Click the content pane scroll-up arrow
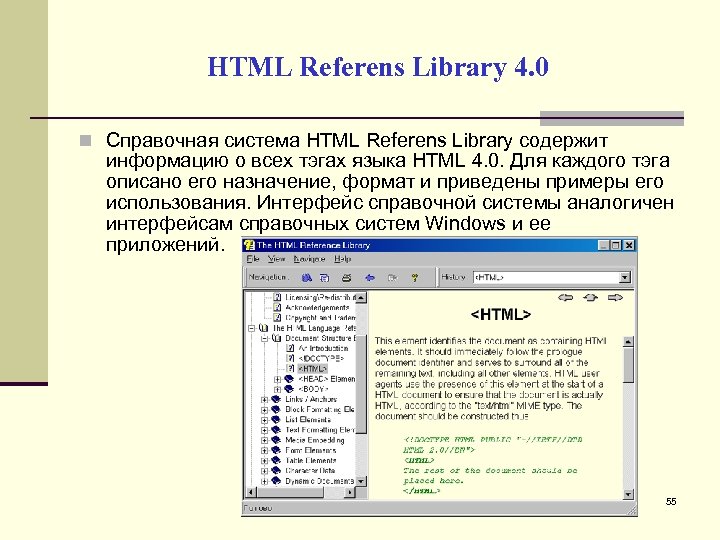 pyautogui.click(x=628, y=341)
